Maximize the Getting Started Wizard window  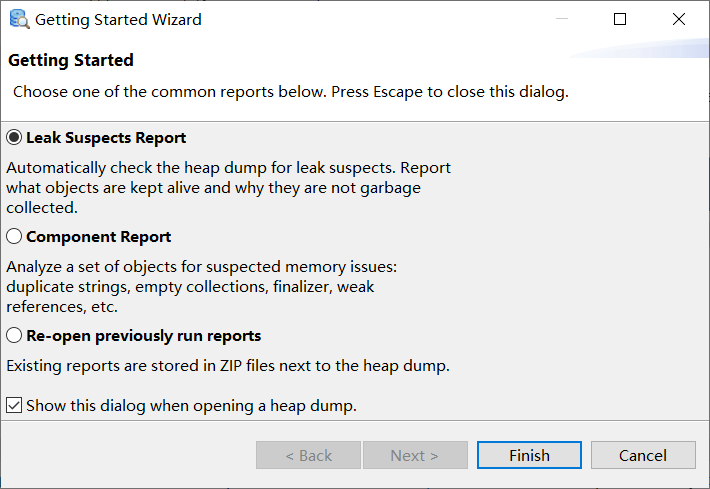pyautogui.click(x=620, y=19)
